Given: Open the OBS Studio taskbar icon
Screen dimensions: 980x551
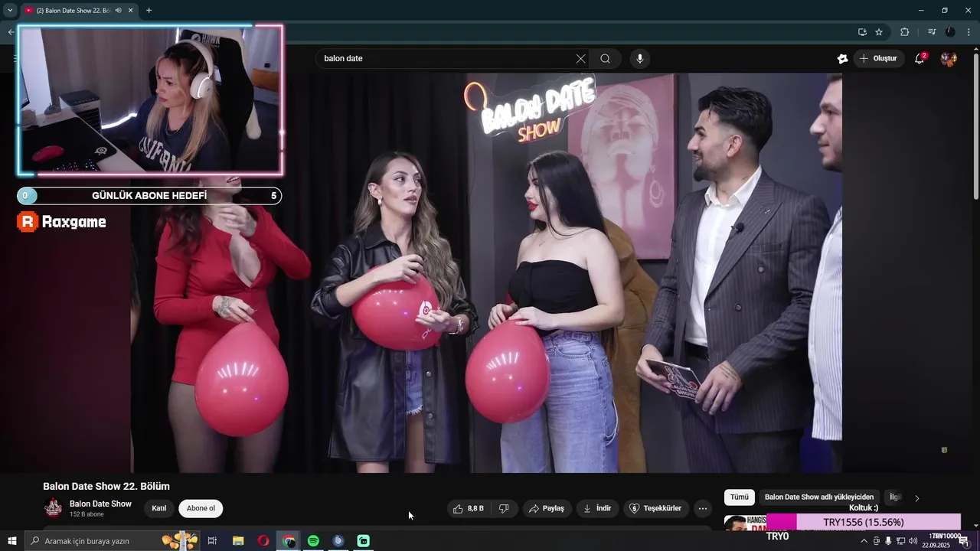Looking at the screenshot, I should point(338,541).
